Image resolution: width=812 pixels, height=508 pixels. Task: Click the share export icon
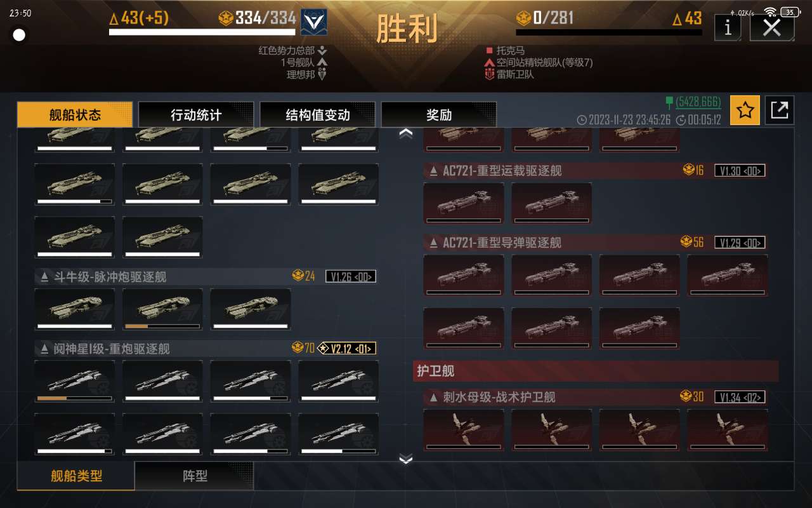779,110
